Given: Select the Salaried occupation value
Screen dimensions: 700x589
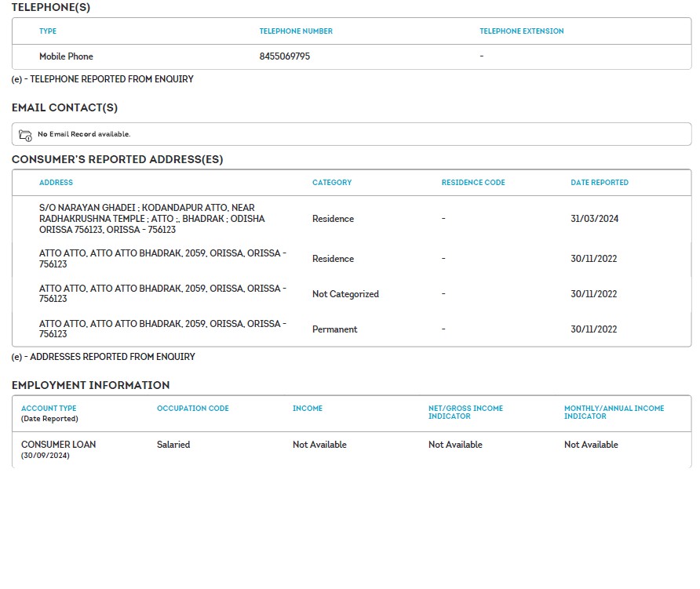Looking at the screenshot, I should point(173,445).
